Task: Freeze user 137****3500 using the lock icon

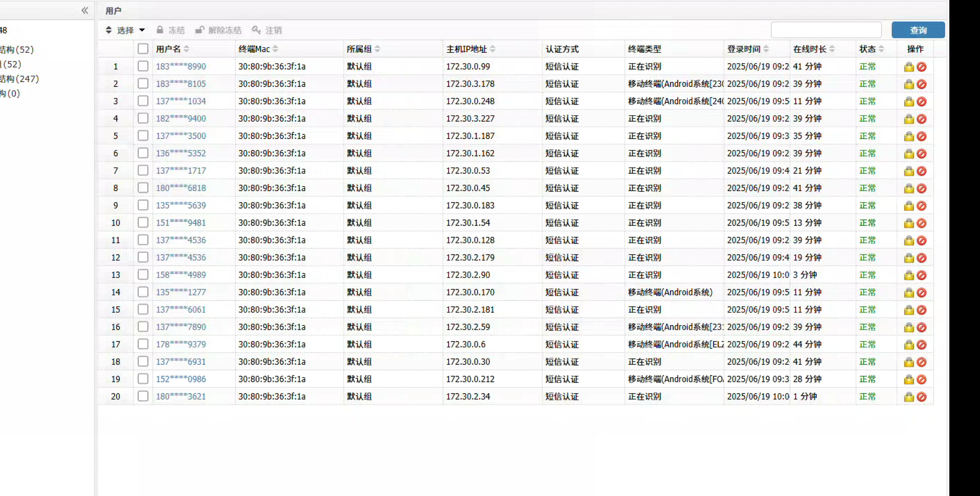Action: coord(909,137)
